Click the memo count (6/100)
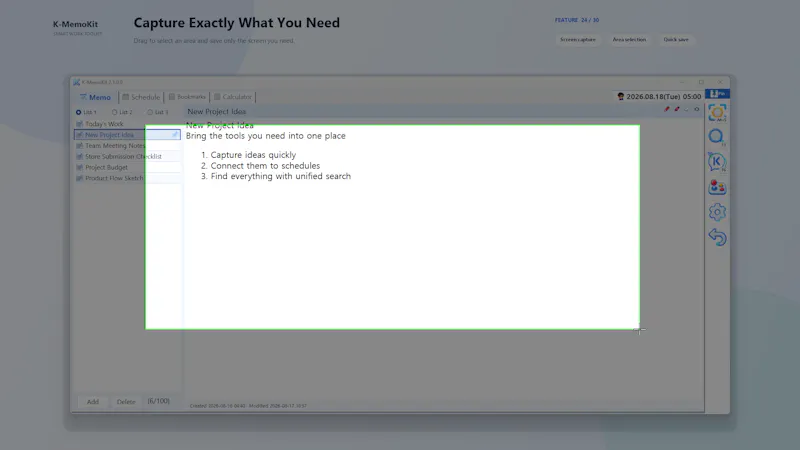This screenshot has height=450, width=800. pyautogui.click(x=159, y=401)
